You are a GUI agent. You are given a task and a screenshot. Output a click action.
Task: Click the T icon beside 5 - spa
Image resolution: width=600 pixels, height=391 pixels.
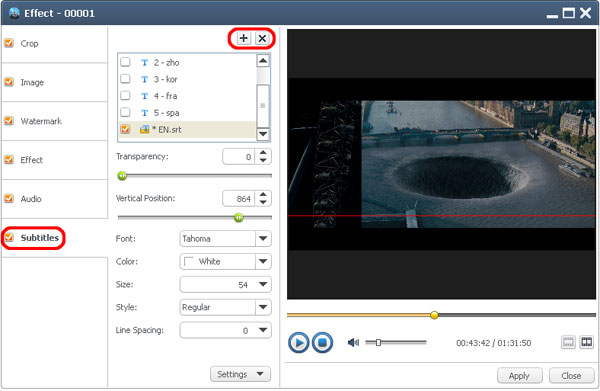coord(144,113)
